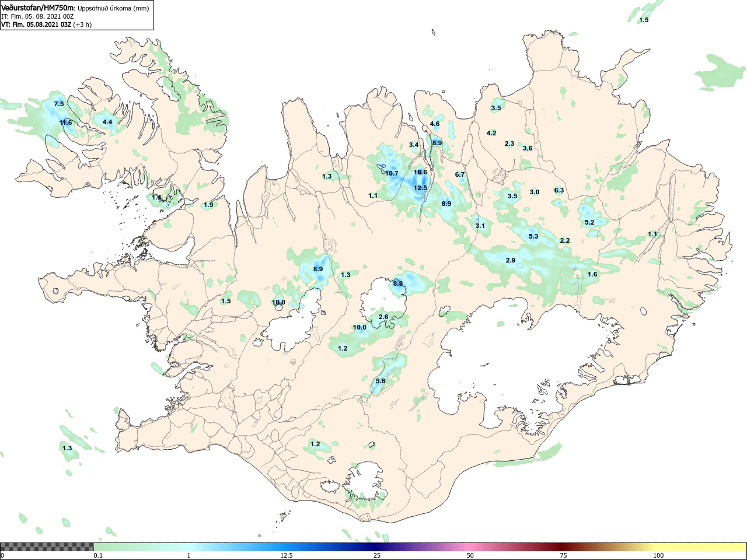
Task: Select the 1.9 precipitation value
Action: pyautogui.click(x=208, y=205)
